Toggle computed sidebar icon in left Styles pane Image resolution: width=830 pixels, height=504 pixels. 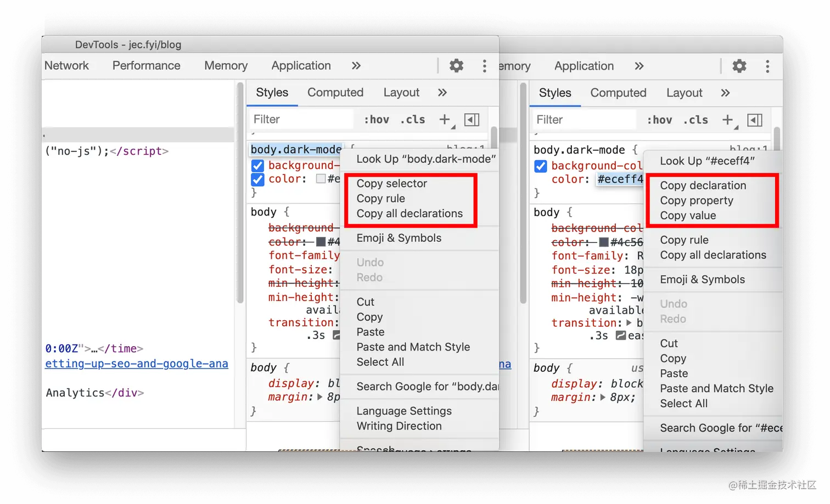(472, 120)
